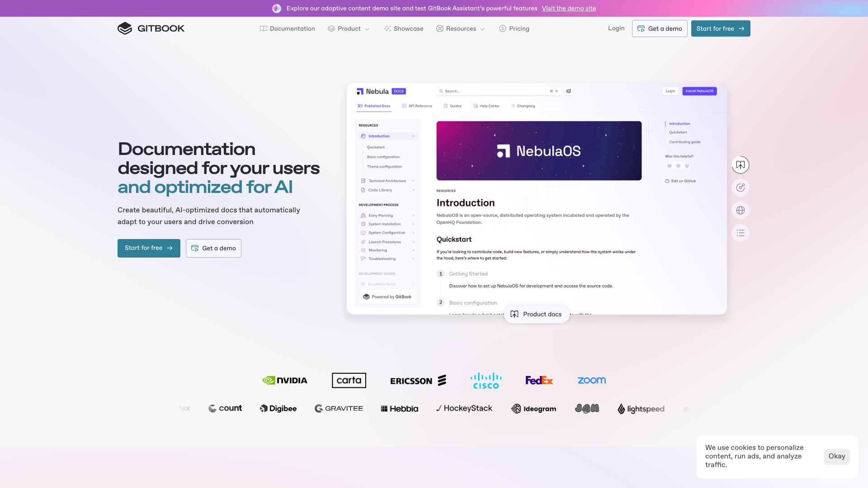
Task: Select the globe icon in right sidebar
Action: (740, 210)
